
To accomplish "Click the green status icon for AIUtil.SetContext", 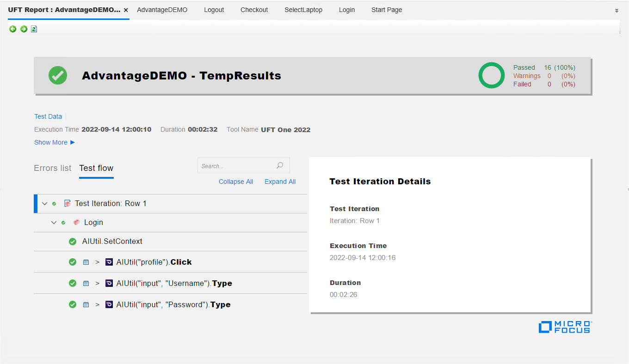I will (x=73, y=242).
